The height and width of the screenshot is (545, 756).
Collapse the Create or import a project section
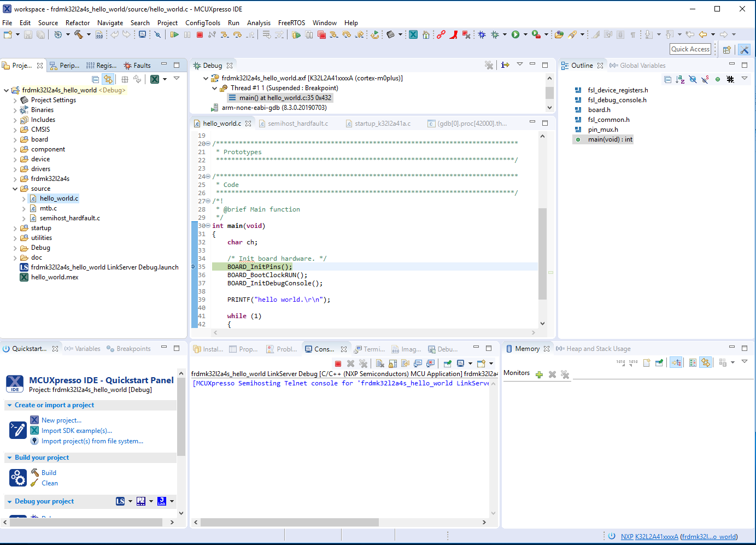(9, 405)
